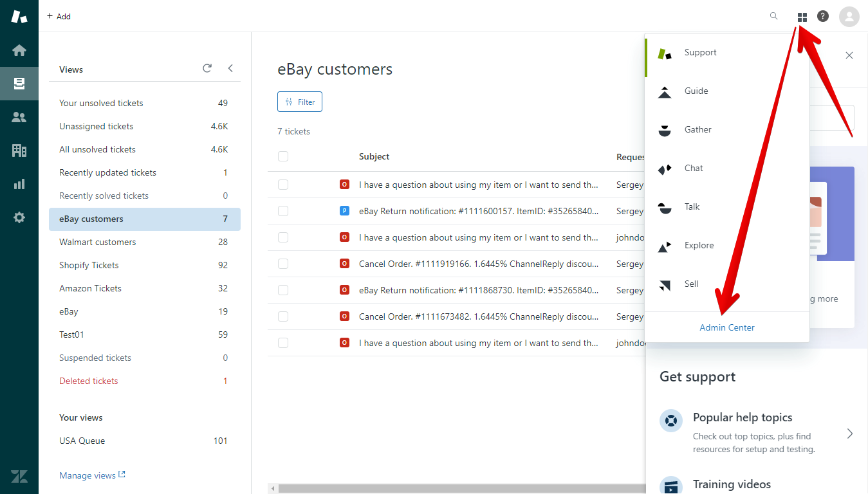Click the Talk product icon
The width and height of the screenshot is (868, 494).
click(665, 208)
